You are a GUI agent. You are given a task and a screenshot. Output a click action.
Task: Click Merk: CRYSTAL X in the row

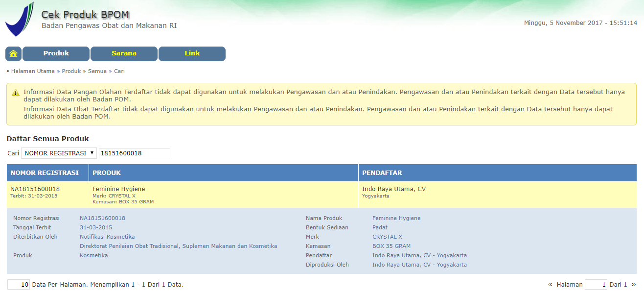coord(114,196)
